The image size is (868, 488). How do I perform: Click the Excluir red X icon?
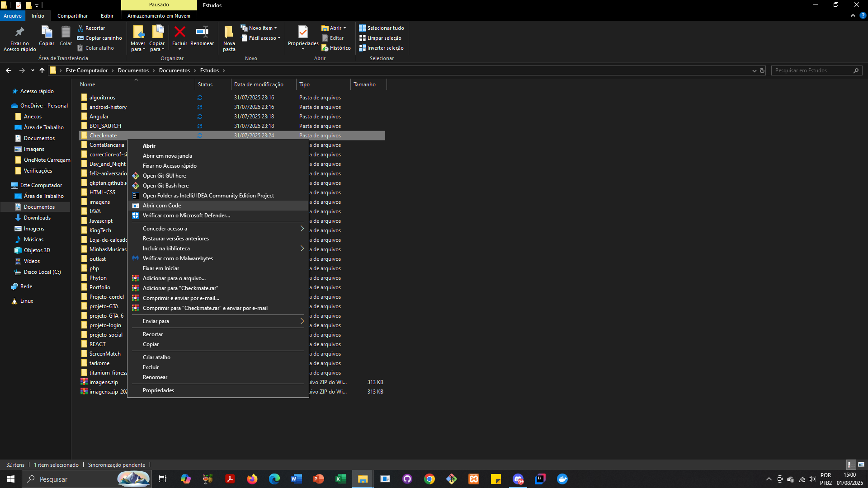179,32
